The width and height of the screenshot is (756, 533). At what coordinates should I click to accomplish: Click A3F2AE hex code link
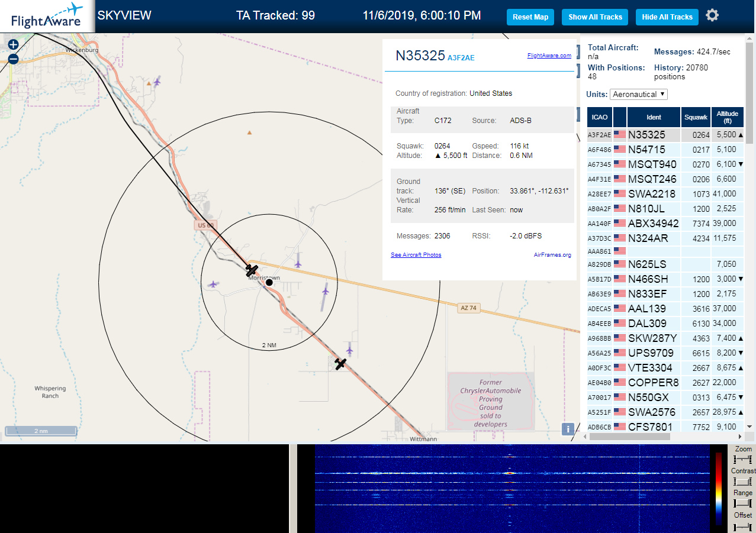tap(461, 58)
